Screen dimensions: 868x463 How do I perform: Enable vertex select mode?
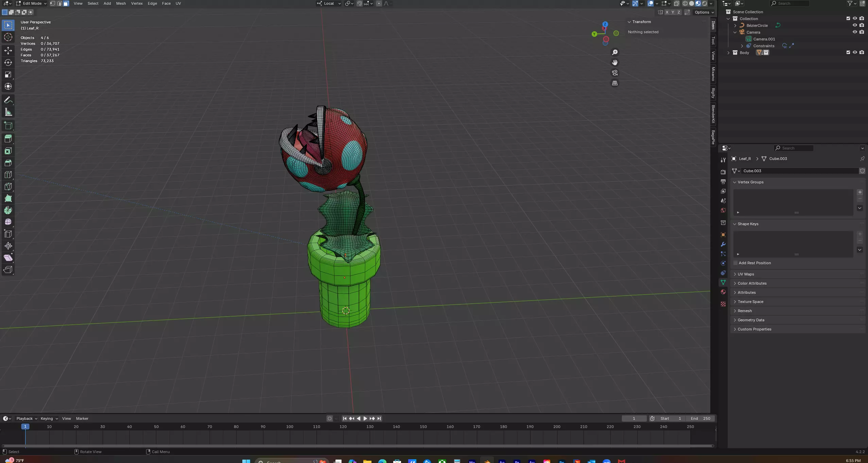(x=53, y=3)
